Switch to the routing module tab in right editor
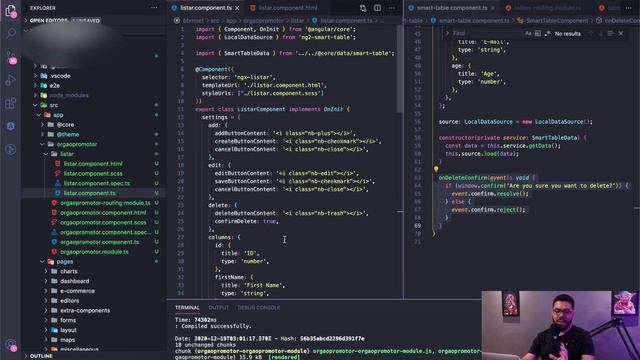The image size is (640, 360). pyautogui.click(x=547, y=8)
